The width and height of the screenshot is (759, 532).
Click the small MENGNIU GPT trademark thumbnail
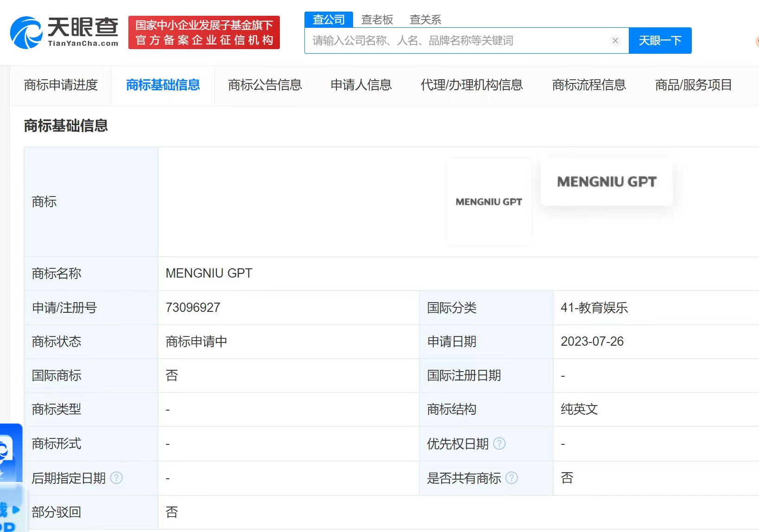(x=489, y=202)
